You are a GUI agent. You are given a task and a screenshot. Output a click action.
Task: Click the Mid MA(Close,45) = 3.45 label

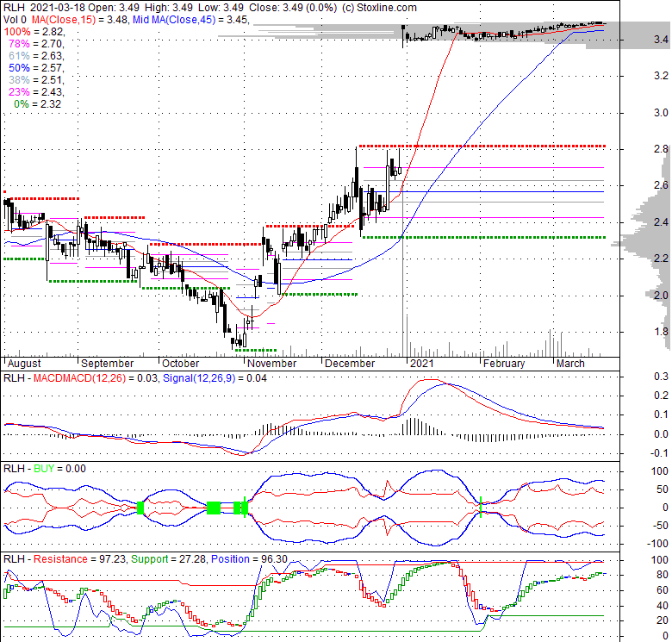tap(190, 20)
